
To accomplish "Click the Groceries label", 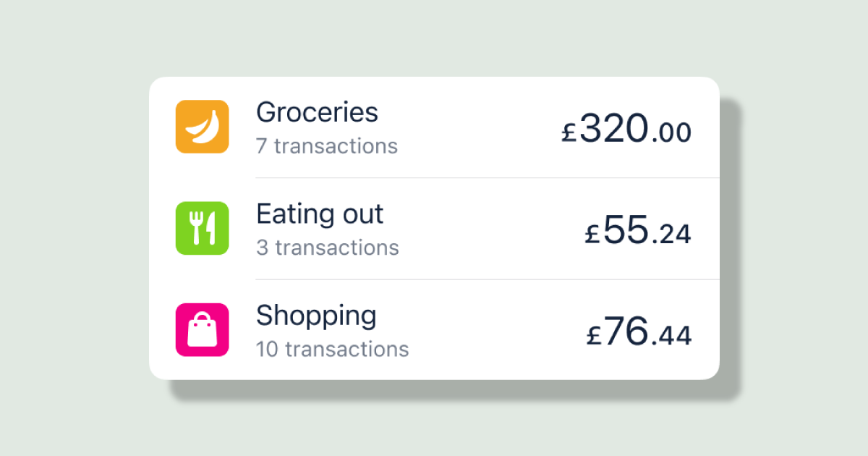I will (318, 112).
